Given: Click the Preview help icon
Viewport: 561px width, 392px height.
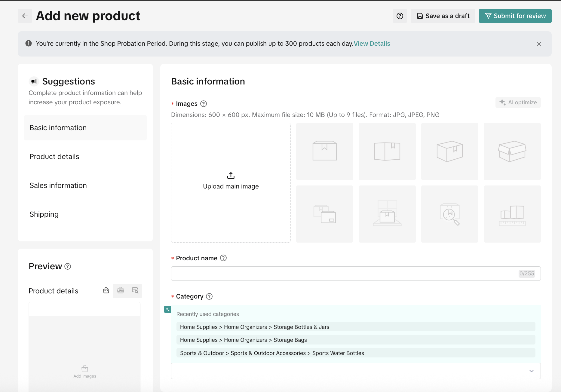Looking at the screenshot, I should pyautogui.click(x=68, y=266).
